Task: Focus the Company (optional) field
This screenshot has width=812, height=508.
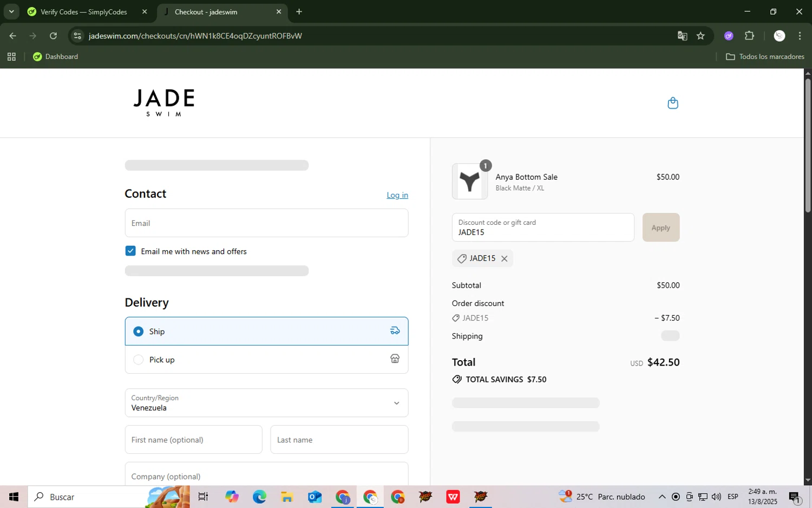Action: (x=266, y=474)
